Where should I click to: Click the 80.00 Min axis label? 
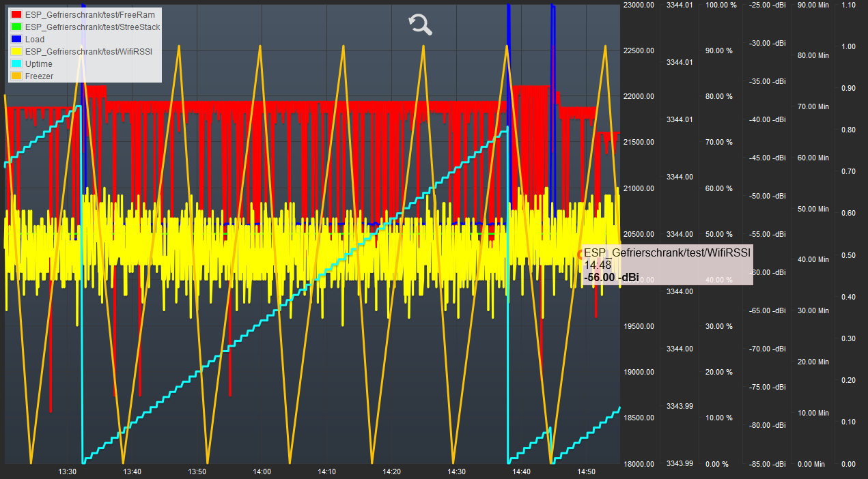813,55
